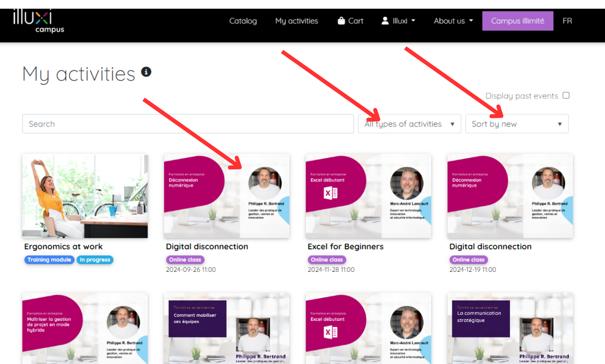Open the second-row Excel débutant thumbnail
This screenshot has height=364, width=605.
click(369, 328)
